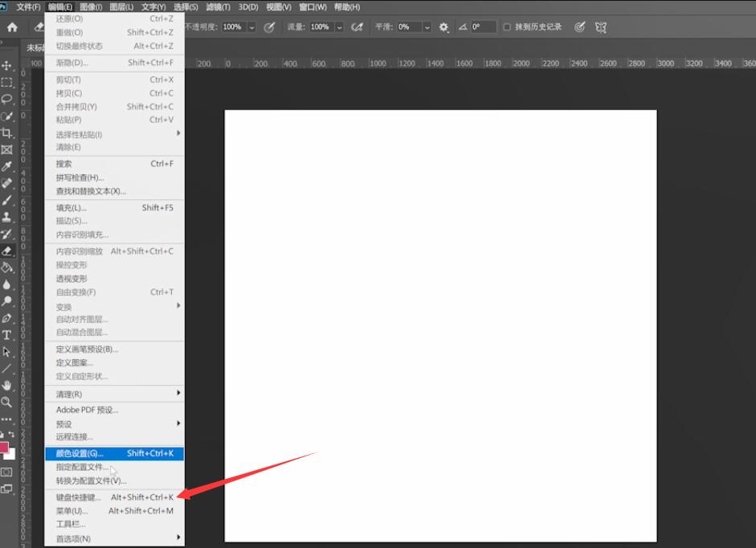Click the Home icon in options bar
The width and height of the screenshot is (756, 548).
click(x=13, y=27)
